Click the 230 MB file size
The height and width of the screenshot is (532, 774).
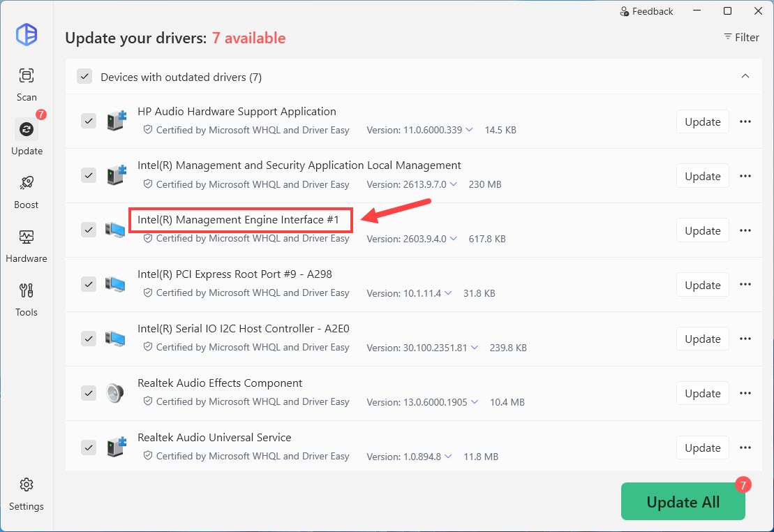[485, 184]
